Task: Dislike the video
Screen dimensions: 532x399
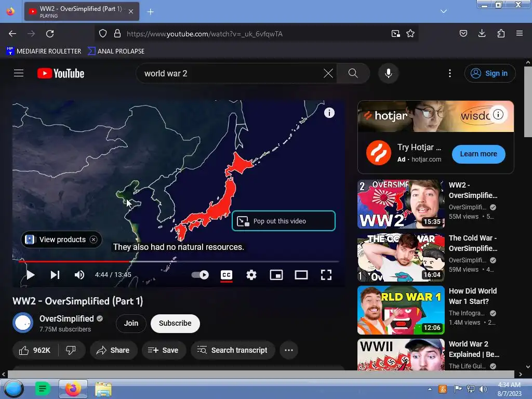Action: click(x=71, y=350)
